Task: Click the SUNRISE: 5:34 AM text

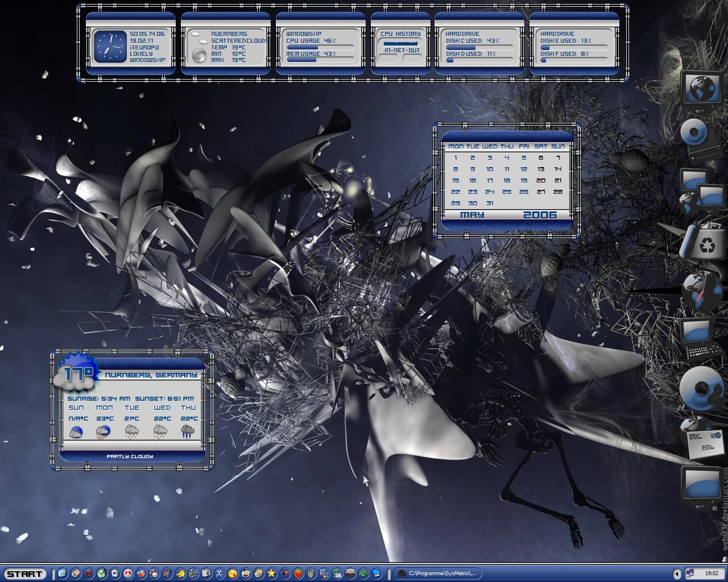Action: [98, 398]
